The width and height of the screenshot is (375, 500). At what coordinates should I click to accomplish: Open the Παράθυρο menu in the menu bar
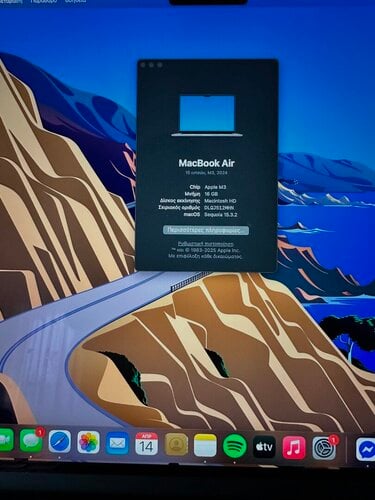tap(43, 1)
